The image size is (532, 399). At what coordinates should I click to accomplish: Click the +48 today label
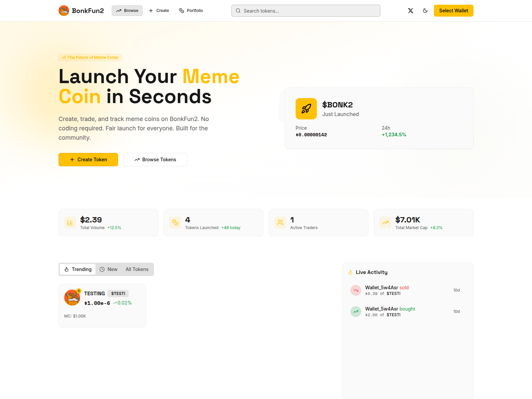point(231,228)
